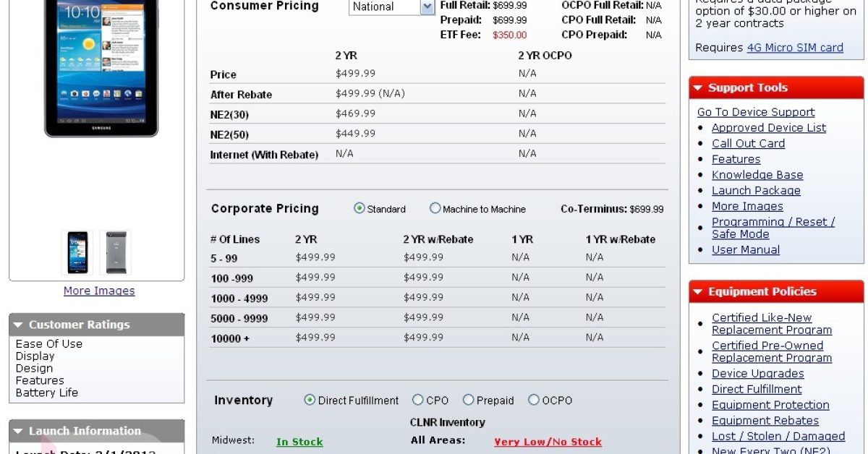Image resolution: width=868 pixels, height=454 pixels.
Task: Collapse the Support Tools panel arrow
Action: [x=697, y=88]
